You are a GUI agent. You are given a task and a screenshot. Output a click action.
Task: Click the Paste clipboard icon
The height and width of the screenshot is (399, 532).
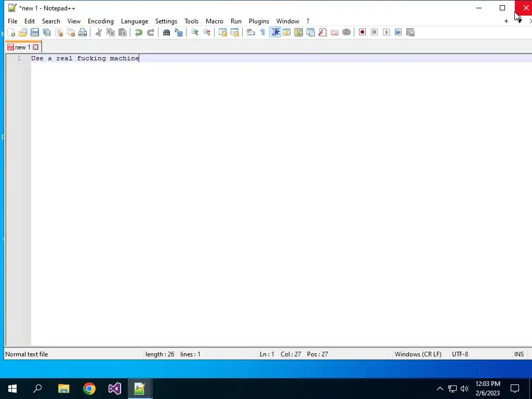click(123, 32)
